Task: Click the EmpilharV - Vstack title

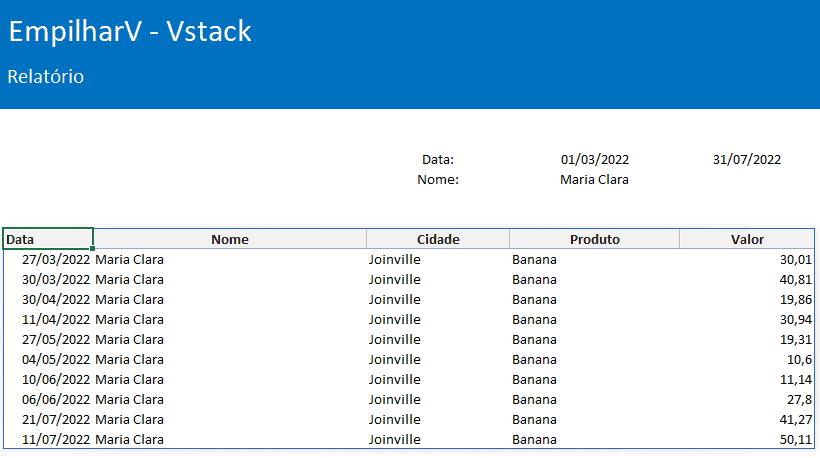Action: [x=130, y=31]
